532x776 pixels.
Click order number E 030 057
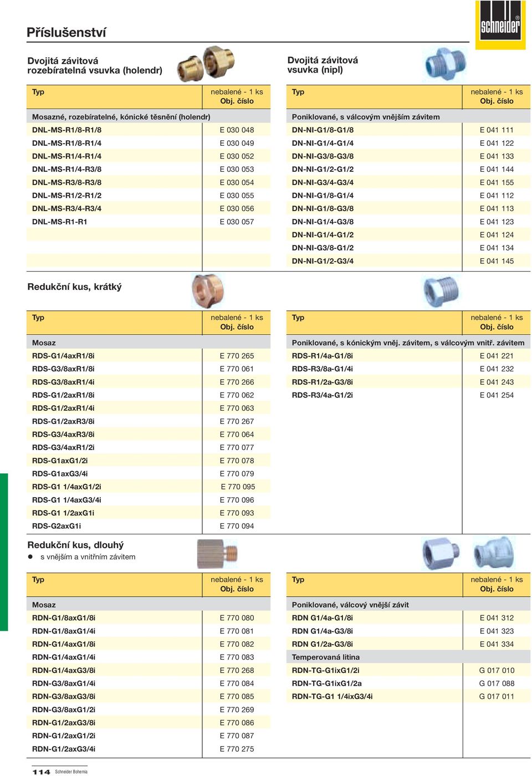pos(237,222)
